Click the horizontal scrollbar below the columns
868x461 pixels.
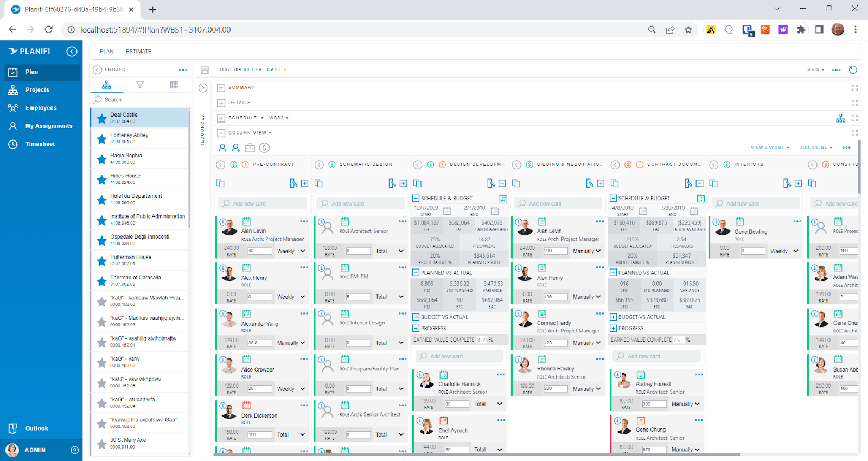tap(477, 454)
